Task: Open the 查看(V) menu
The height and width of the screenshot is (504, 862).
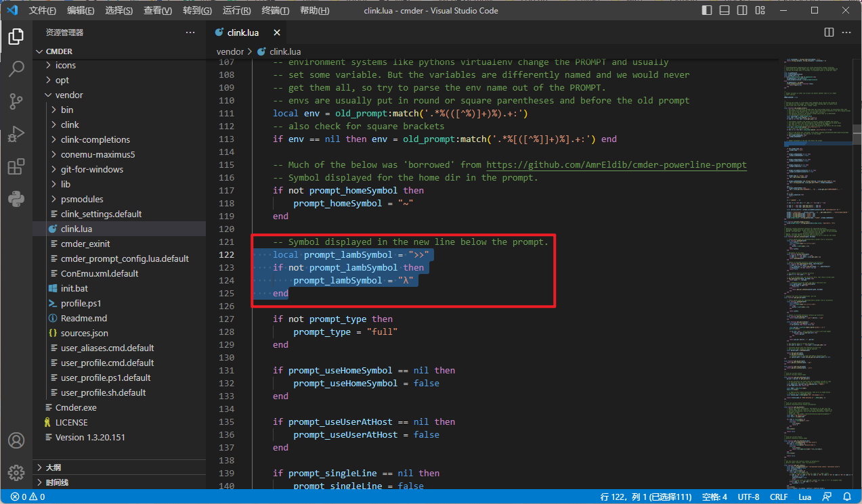Action: tap(158, 11)
